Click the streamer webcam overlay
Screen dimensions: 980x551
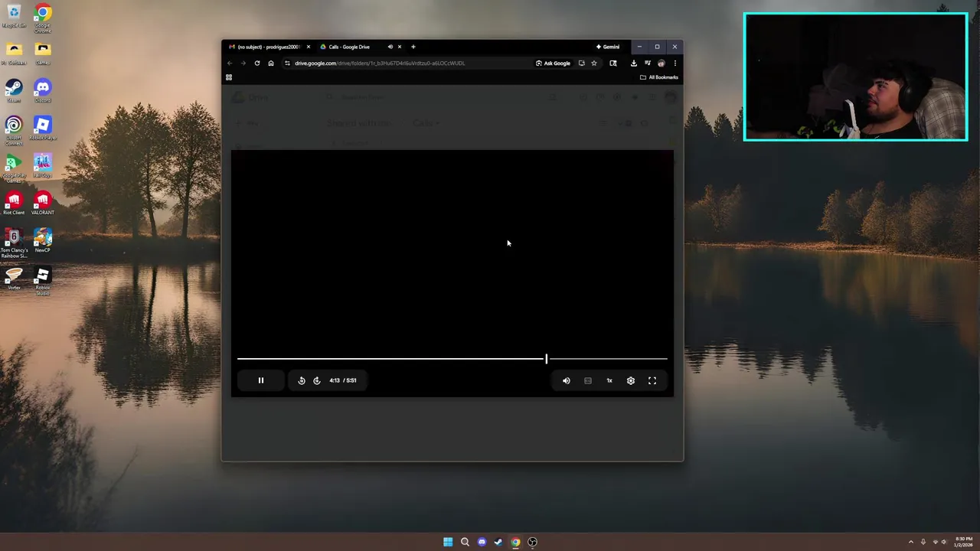[x=855, y=77]
